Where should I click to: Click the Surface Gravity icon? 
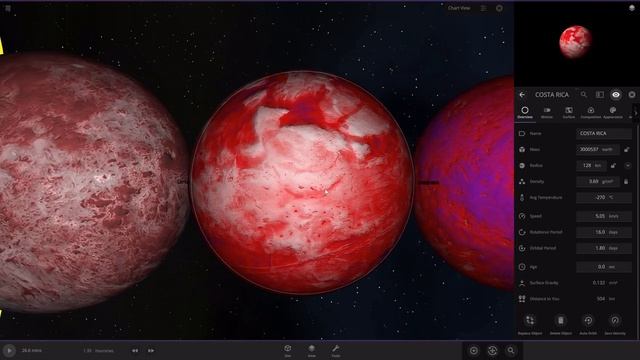522,282
